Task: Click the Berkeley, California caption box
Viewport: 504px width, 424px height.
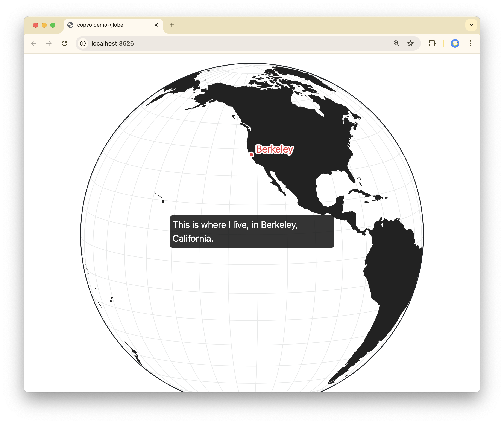Action: click(252, 232)
